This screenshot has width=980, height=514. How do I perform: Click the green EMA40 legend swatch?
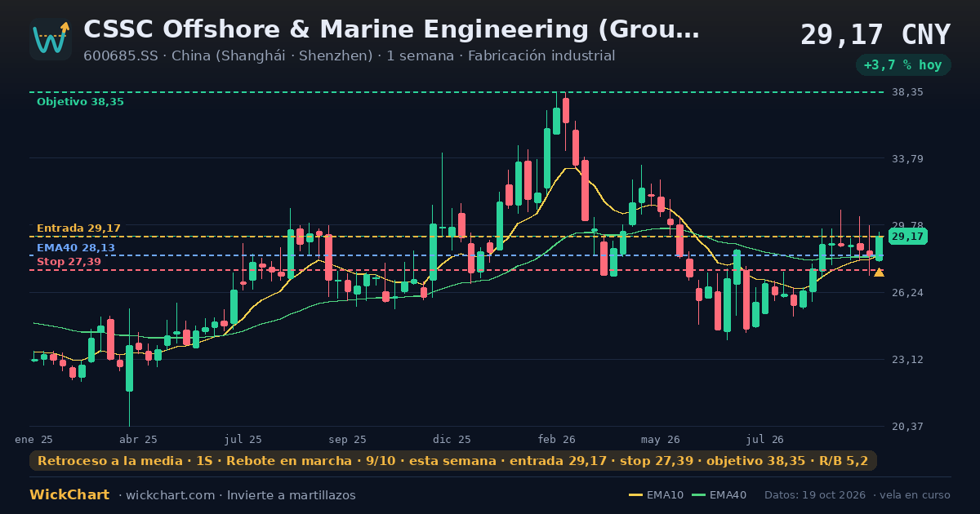698,495
